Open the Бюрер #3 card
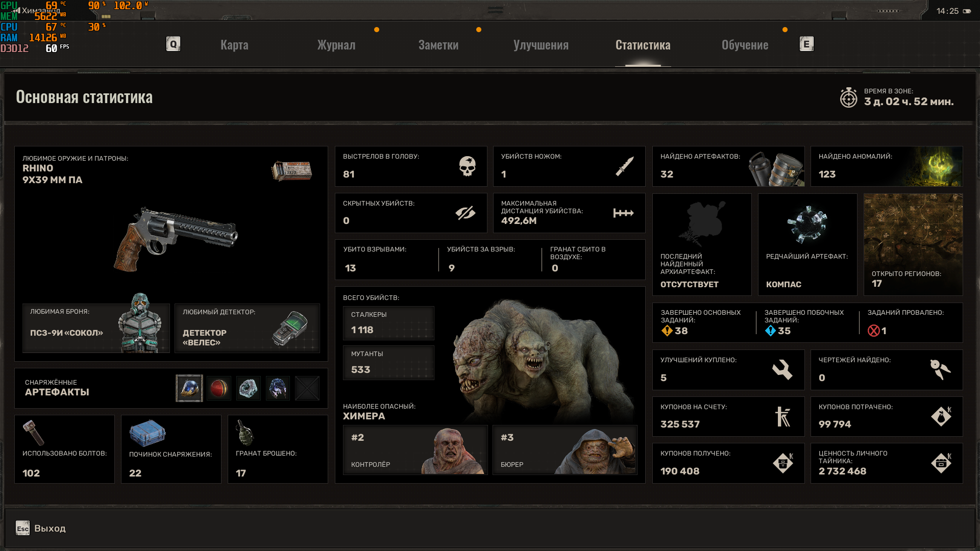 [x=565, y=450]
